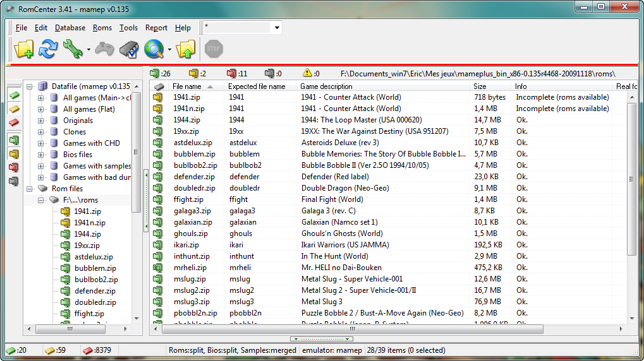The height and width of the screenshot is (361, 644).
Task: Click the add ROM folder toolbar icon
Action: tap(23, 49)
